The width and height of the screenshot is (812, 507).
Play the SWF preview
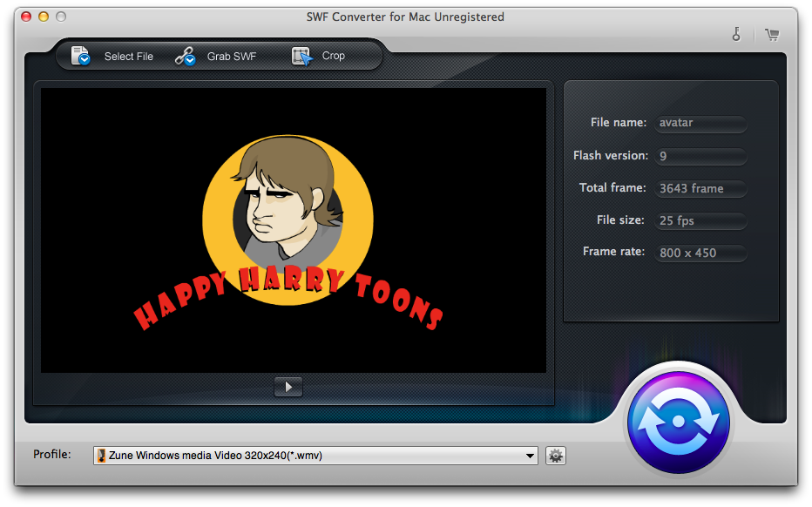(x=288, y=387)
